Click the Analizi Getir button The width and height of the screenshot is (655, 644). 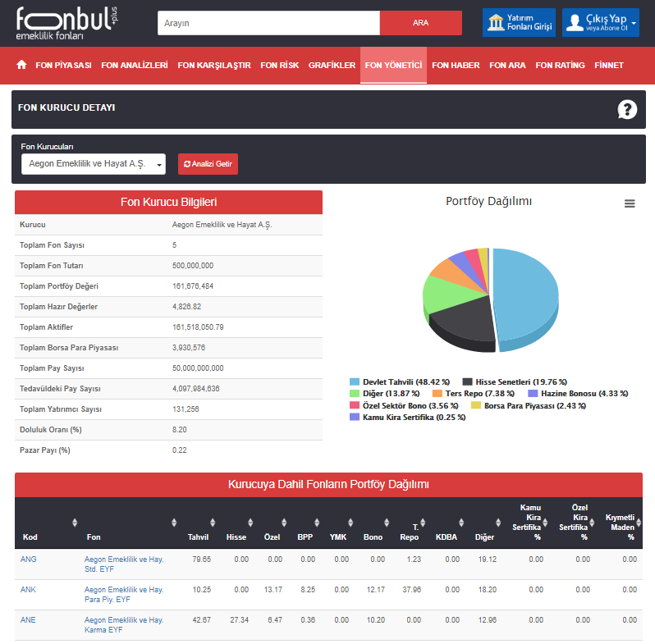(x=208, y=164)
